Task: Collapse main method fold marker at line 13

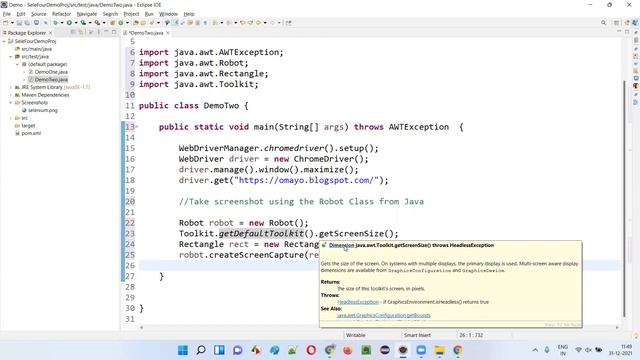Action: tap(137, 127)
